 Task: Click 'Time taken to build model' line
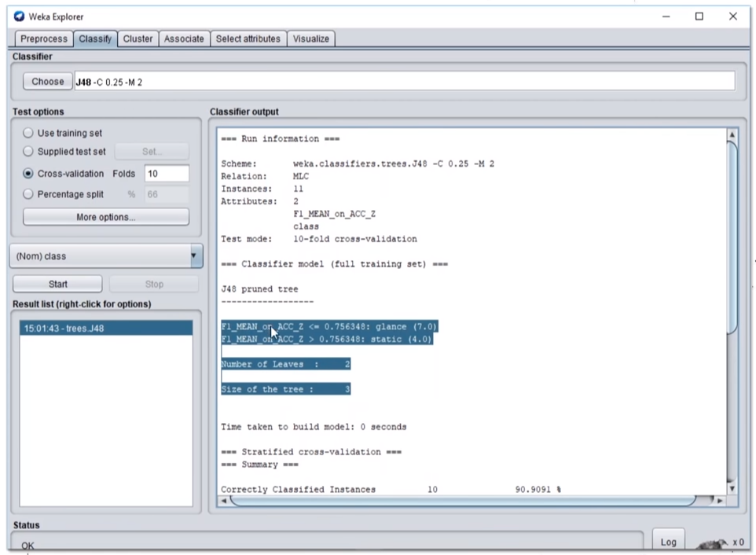314,427
